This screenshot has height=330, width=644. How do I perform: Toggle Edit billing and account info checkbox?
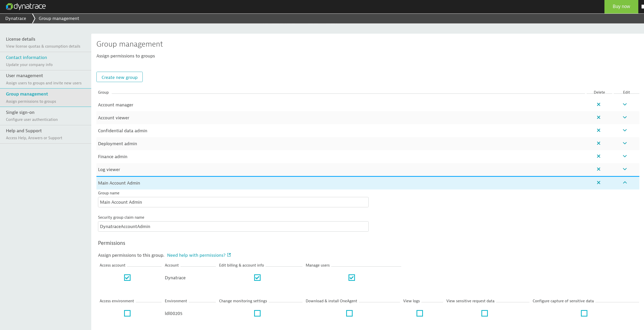[257, 277]
